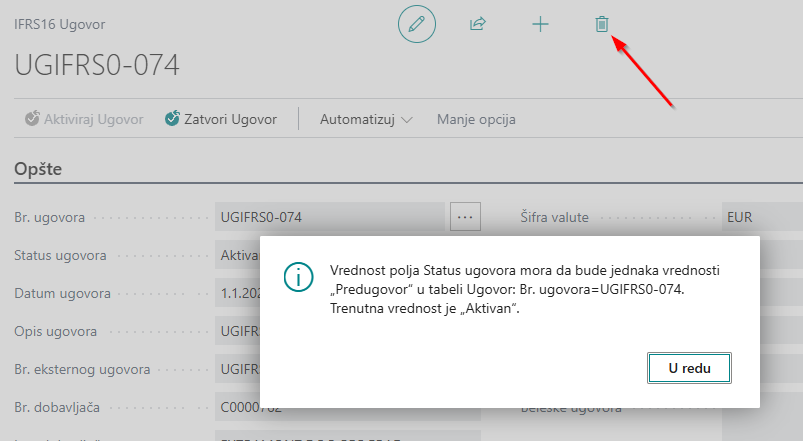Open the share icon

tap(478, 24)
